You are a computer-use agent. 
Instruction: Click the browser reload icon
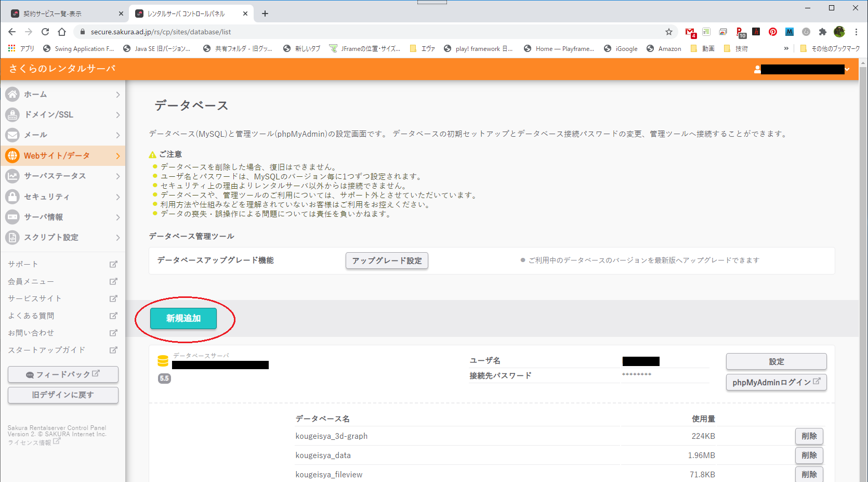[x=45, y=32]
